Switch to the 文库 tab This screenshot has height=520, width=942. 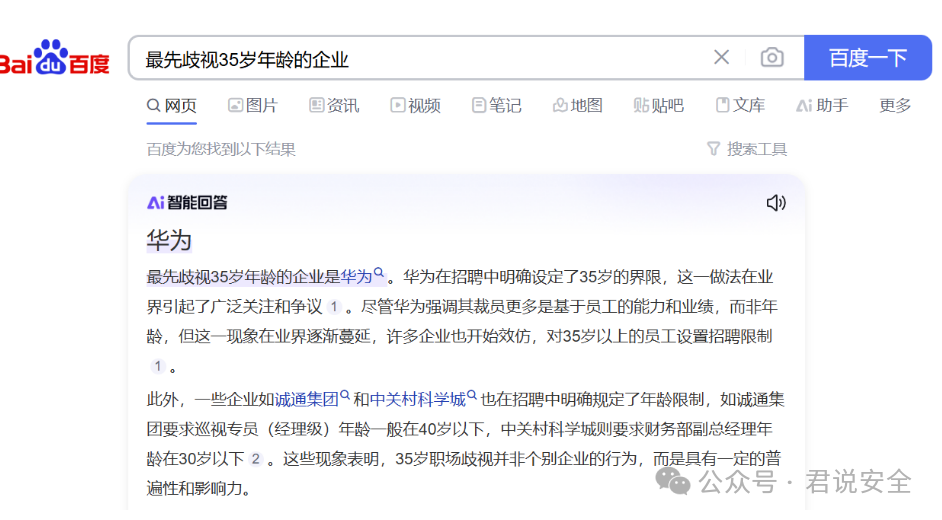point(740,106)
